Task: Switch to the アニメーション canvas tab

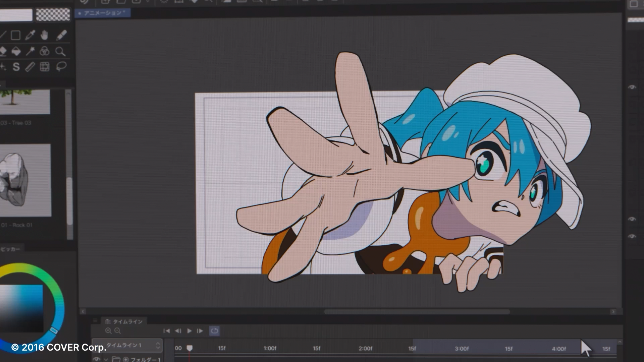Action: pyautogui.click(x=102, y=13)
